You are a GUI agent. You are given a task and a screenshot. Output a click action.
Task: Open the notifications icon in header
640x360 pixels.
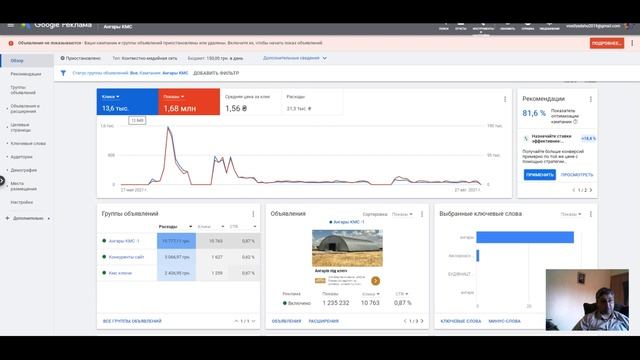[549, 26]
